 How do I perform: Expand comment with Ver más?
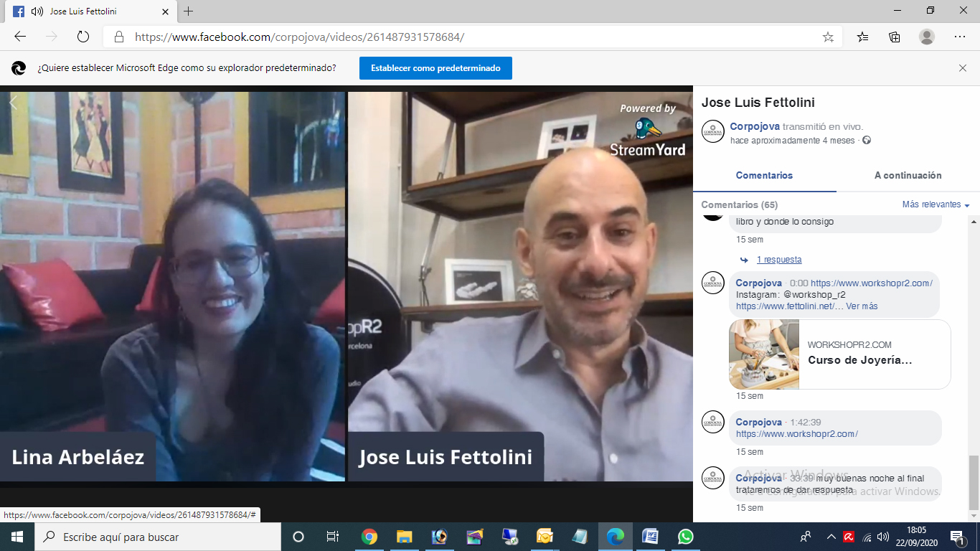point(862,306)
